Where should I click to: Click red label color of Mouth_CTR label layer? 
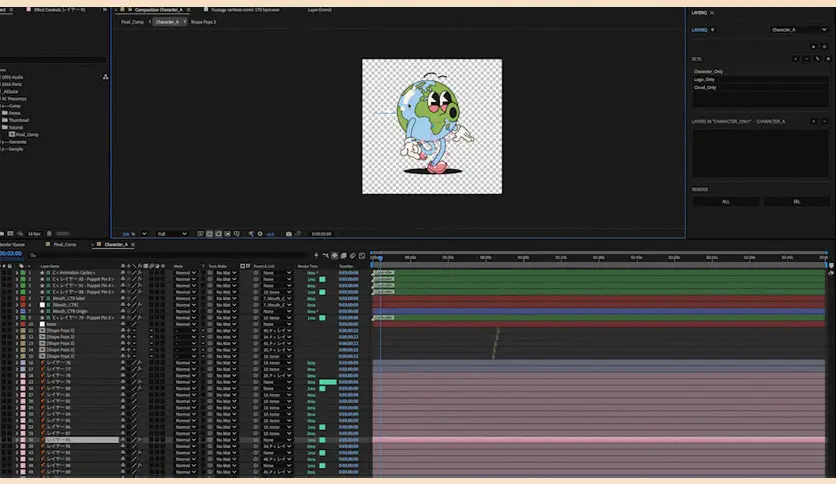[x=23, y=299]
